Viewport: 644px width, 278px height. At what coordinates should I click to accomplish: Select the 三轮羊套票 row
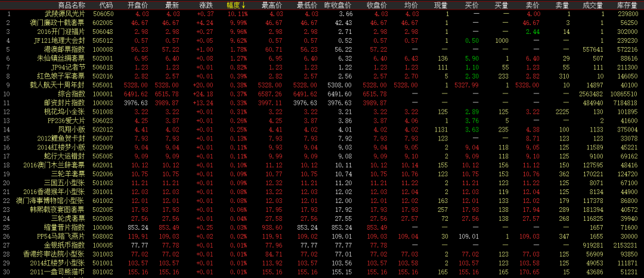click(x=322, y=173)
